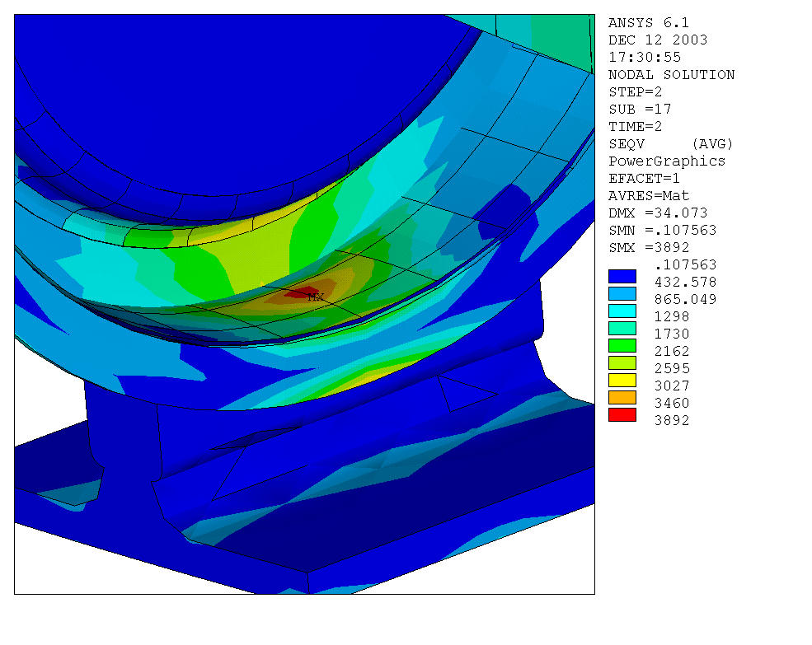The height and width of the screenshot is (645, 812).
Task: Click the 'SUB =17' text
Action: (x=640, y=110)
